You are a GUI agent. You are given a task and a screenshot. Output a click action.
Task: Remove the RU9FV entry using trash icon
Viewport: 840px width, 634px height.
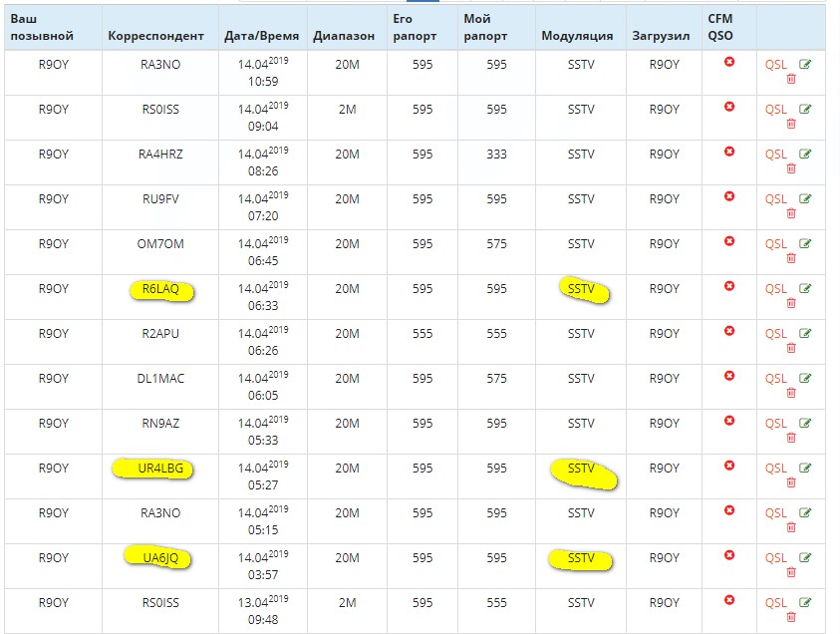point(791,213)
